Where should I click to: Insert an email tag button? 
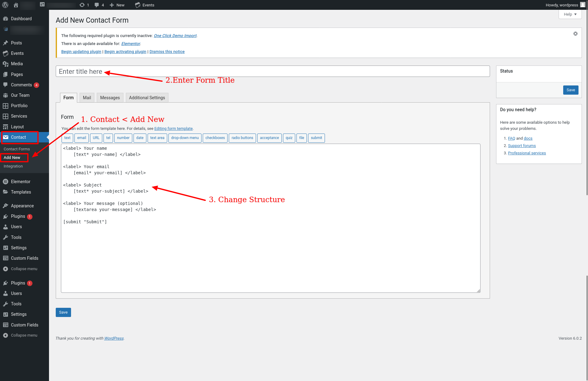pos(81,138)
